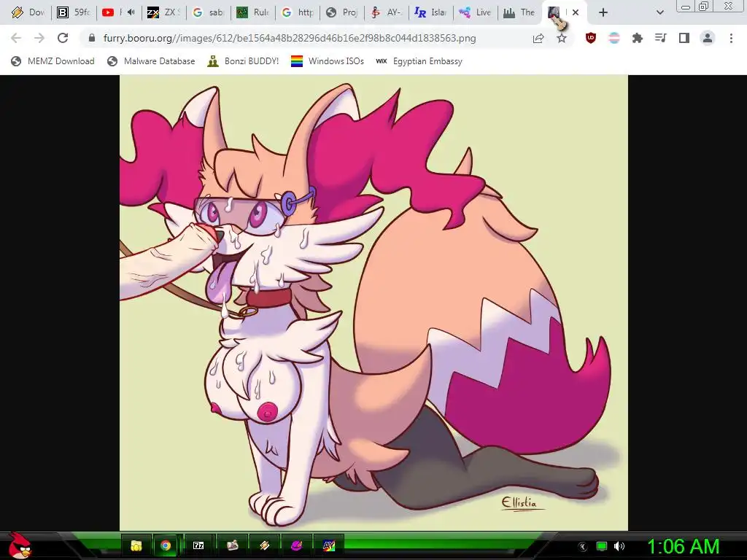Image resolution: width=747 pixels, height=560 pixels.
Task: Switch to the 'Dow' tab
Action: point(28,12)
